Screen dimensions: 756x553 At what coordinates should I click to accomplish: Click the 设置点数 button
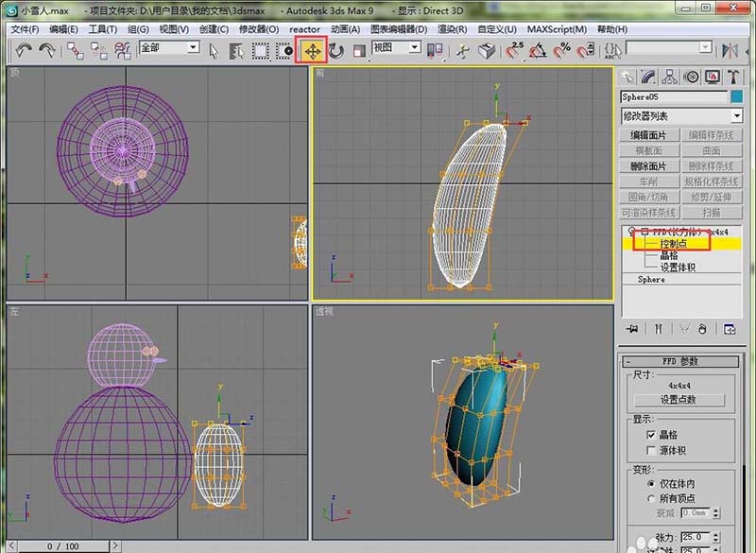coord(679,400)
